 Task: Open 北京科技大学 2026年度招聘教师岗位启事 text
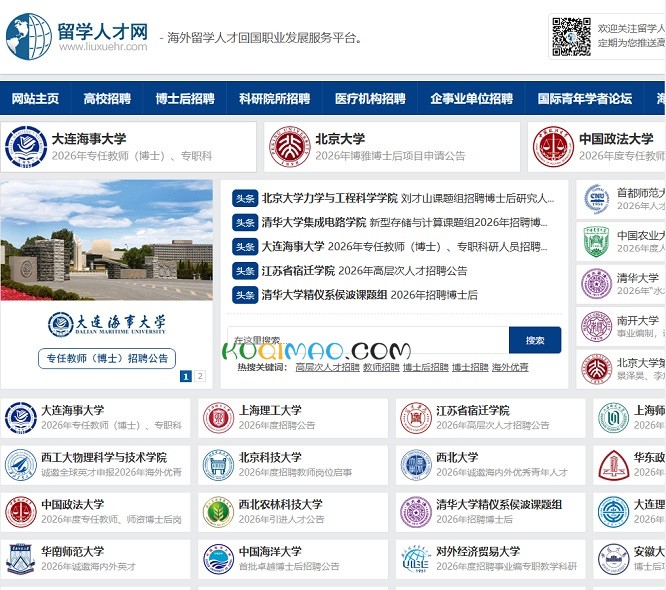click(x=295, y=472)
